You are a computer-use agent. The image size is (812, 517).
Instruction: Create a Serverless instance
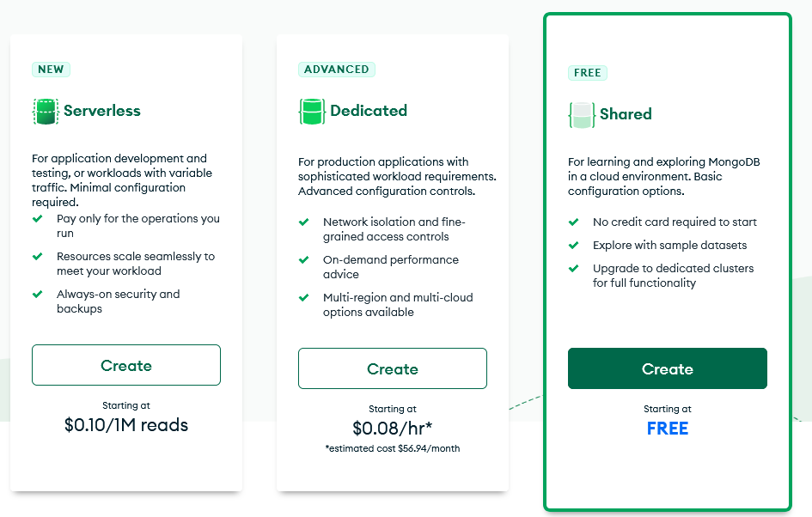[x=126, y=365]
